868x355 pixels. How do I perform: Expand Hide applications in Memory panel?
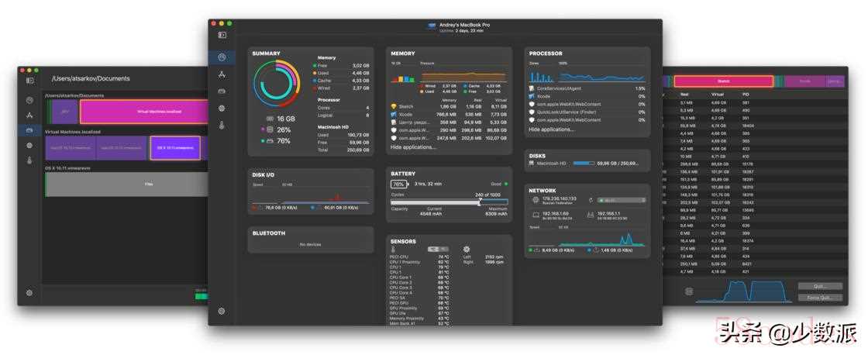coord(413,146)
